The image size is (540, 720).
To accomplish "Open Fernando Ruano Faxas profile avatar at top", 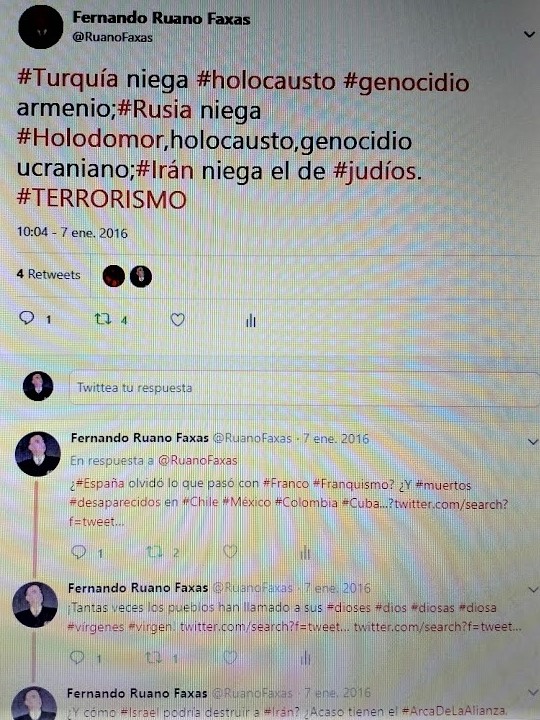I will 40,27.
